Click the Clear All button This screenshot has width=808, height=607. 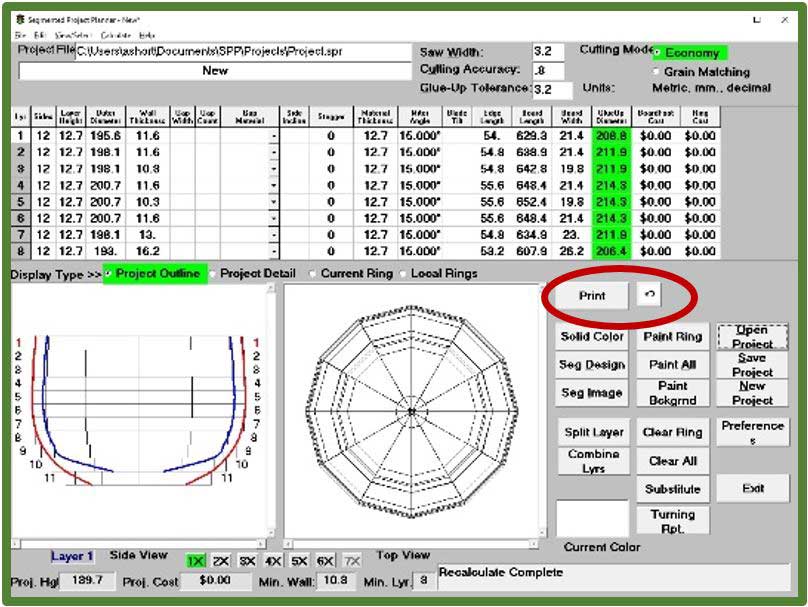tap(672, 461)
